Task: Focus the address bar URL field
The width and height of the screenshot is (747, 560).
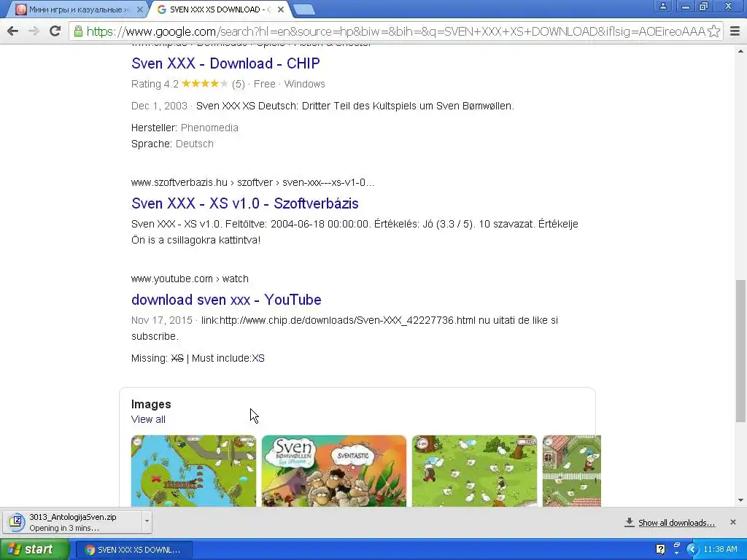Action: [x=395, y=31]
